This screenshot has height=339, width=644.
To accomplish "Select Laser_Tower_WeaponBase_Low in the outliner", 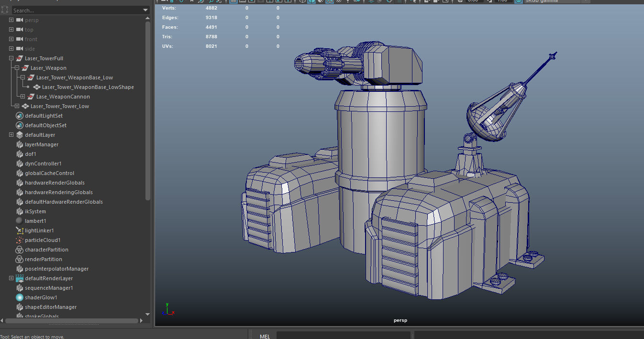I will click(x=75, y=77).
